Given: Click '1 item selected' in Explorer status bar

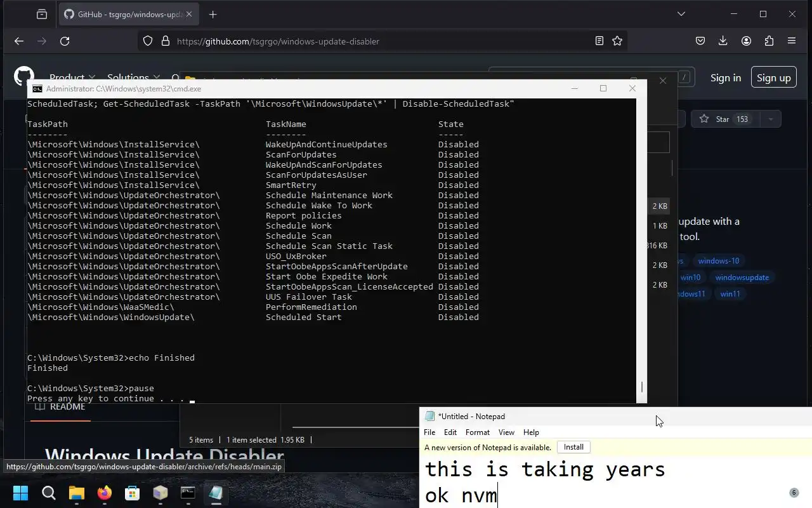Looking at the screenshot, I should [252, 439].
